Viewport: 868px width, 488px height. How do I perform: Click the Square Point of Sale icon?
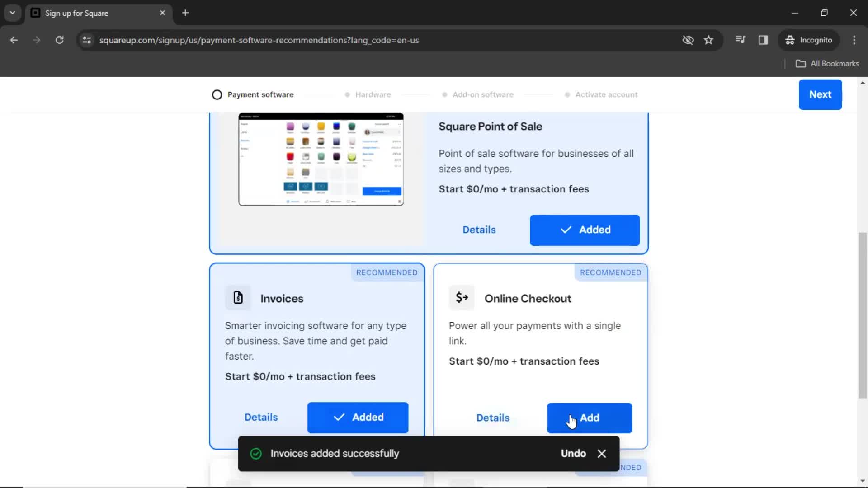pyautogui.click(x=321, y=158)
